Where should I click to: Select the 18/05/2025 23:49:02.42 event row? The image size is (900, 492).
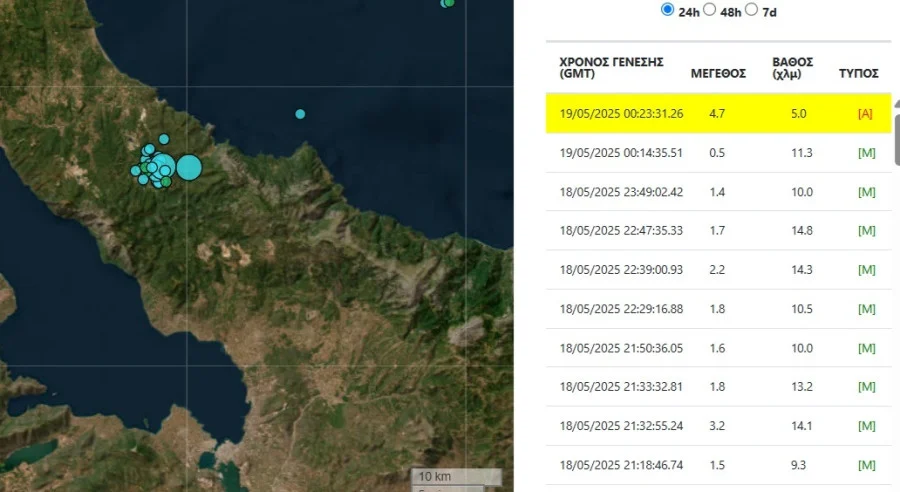(718, 192)
